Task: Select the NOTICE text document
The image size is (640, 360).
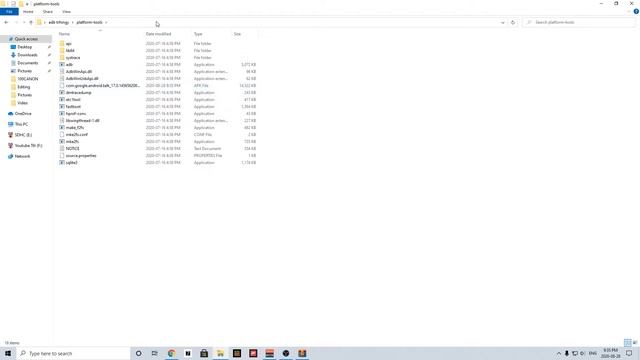Action: tap(72, 149)
